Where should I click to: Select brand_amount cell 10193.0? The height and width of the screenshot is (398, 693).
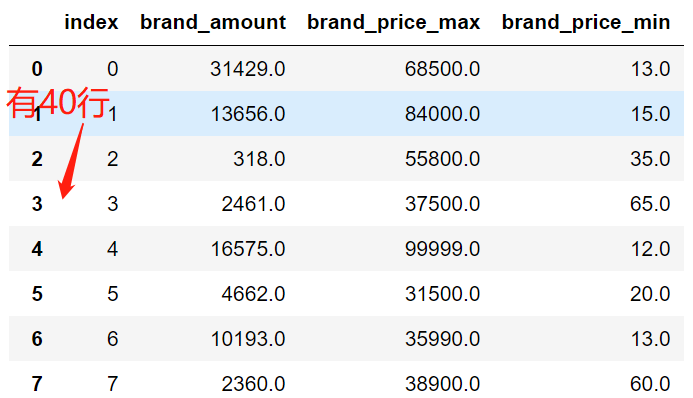pyautogui.click(x=248, y=339)
